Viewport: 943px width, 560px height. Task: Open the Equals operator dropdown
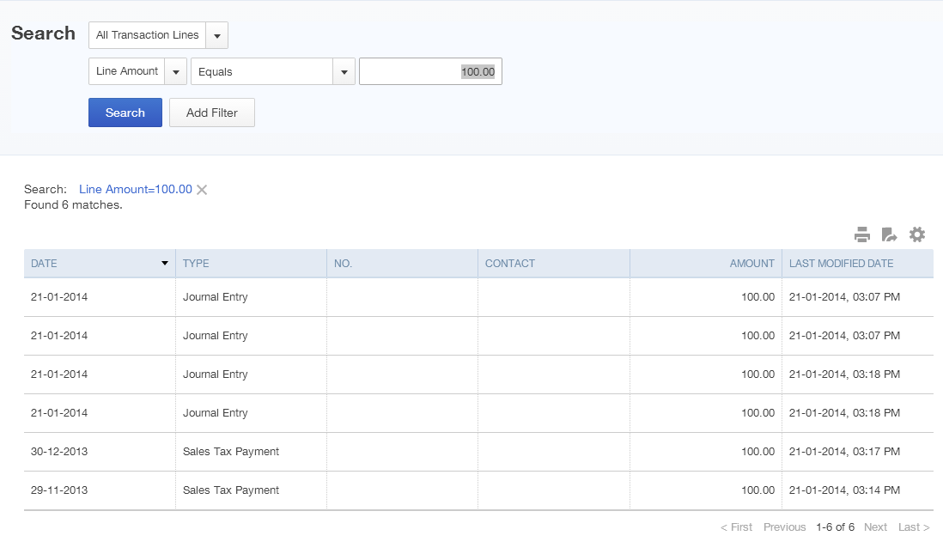coord(344,72)
